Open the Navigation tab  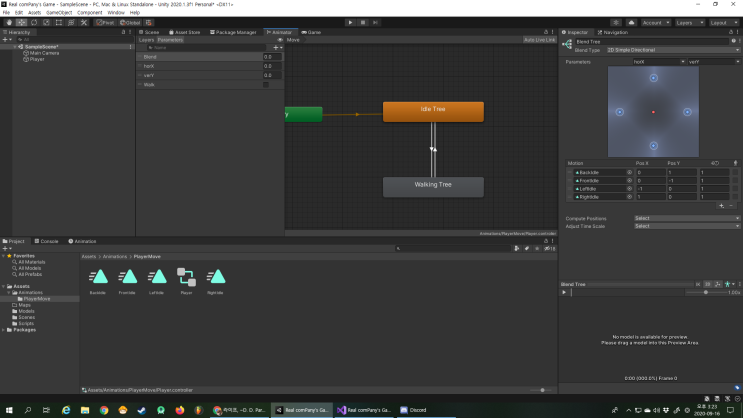point(613,32)
